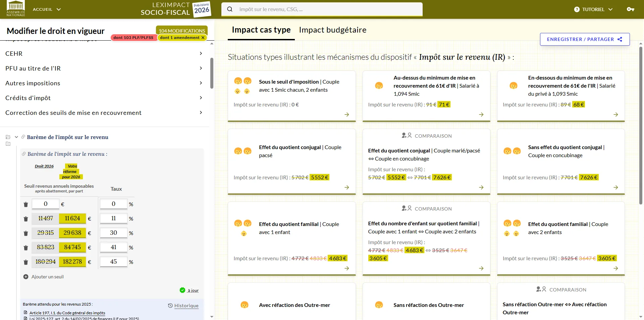Click the open-folder icon beside Barème section
The width and height of the screenshot is (644, 320).
point(8,137)
